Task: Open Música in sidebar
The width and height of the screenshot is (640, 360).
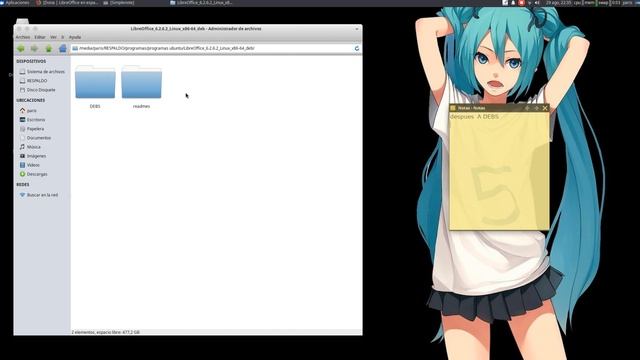Action: tap(30, 147)
